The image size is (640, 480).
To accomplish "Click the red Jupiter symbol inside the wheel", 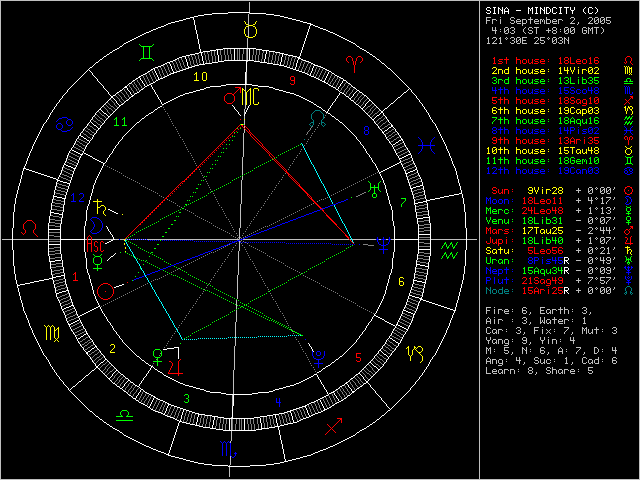I will [x=176, y=367].
